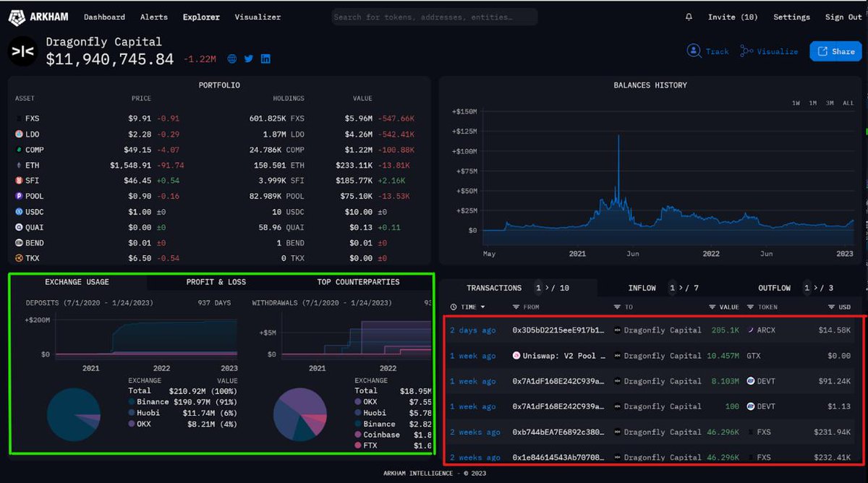The image size is (868, 483).
Task: Select the Outflow tab
Action: (x=774, y=288)
